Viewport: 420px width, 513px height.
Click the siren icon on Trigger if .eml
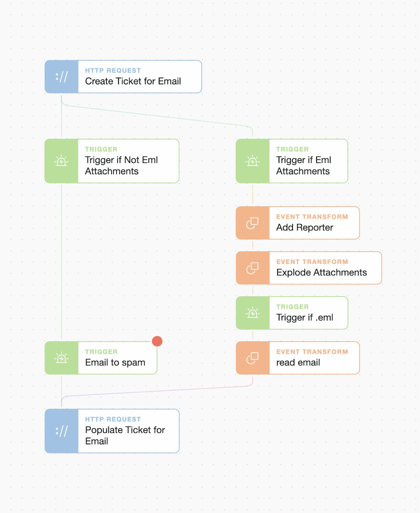point(253,313)
